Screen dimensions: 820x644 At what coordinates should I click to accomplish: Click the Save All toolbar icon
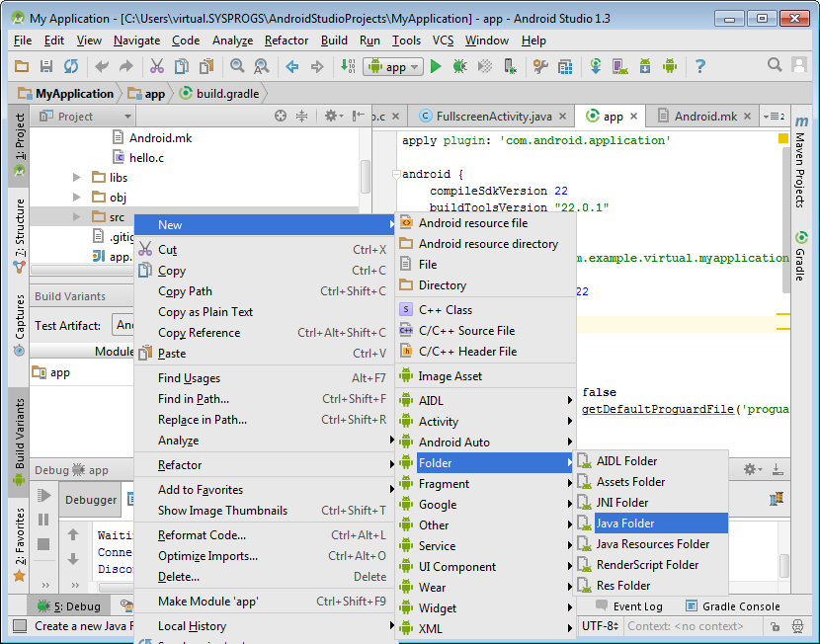point(46,66)
